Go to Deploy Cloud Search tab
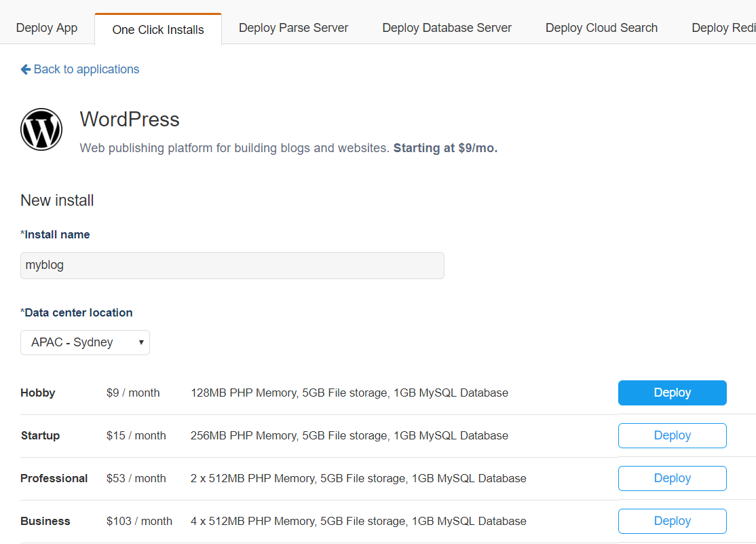Screen dimensions: 756x544 [x=601, y=28]
